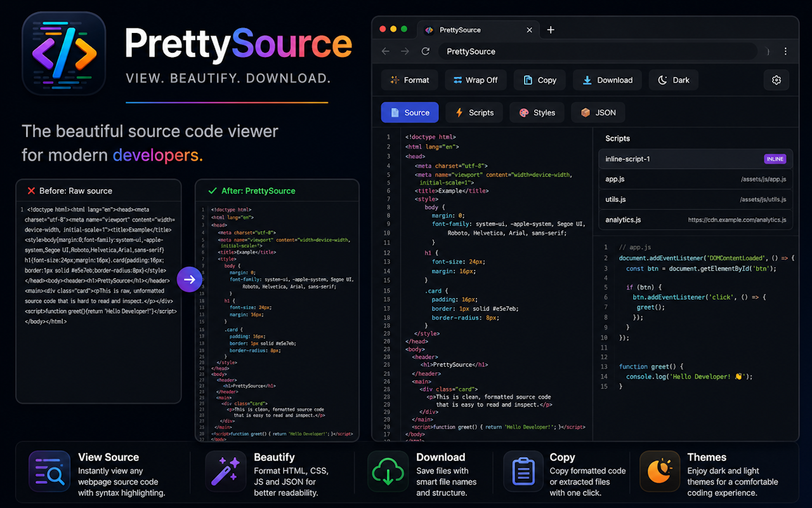The image size is (812, 508).
Task: Click the PrettySource tab favicon
Action: [429, 30]
